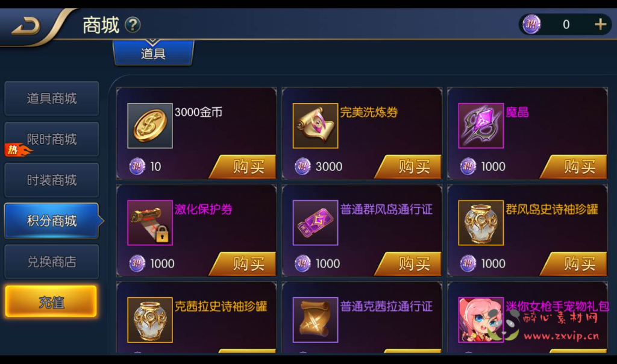Screen dimensions: 617x364
Task: Click 购买 for the 魔晶 item
Action: (574, 167)
